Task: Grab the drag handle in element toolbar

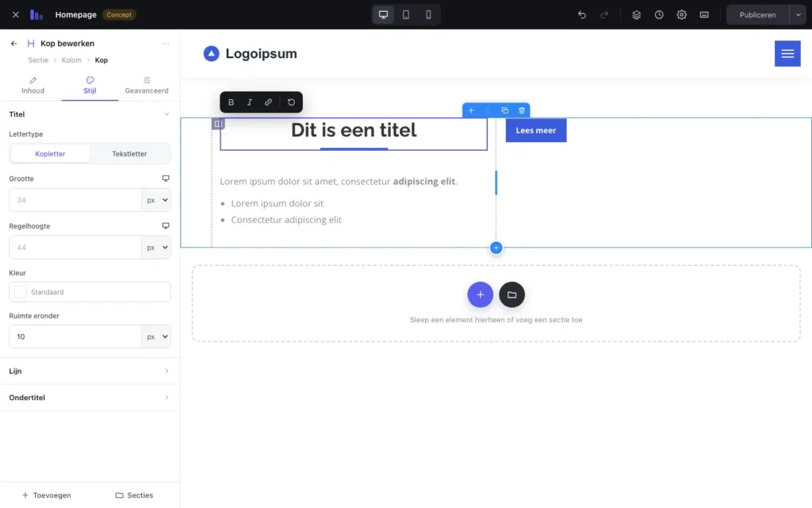Action: 488,110
